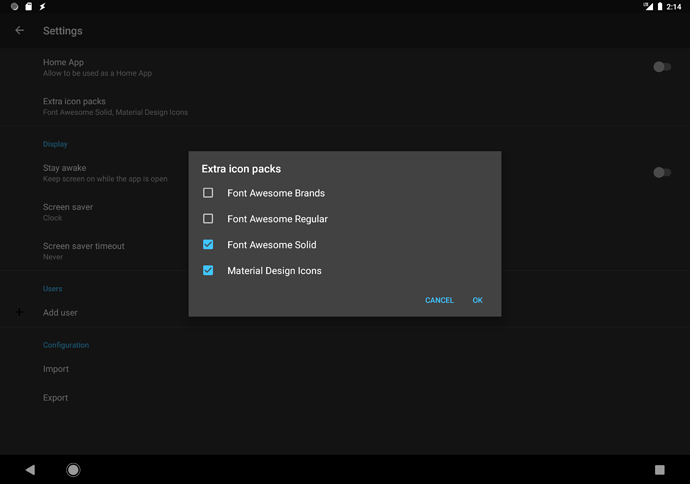Viewport: 690px width, 484px height.
Task: Check the Font Awesome Regular checkbox
Action: (208, 219)
